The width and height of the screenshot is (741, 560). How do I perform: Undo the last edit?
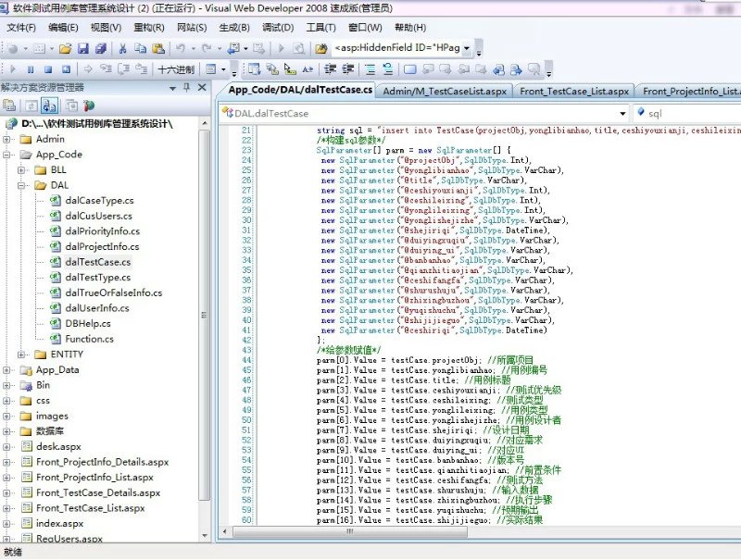click(180, 48)
